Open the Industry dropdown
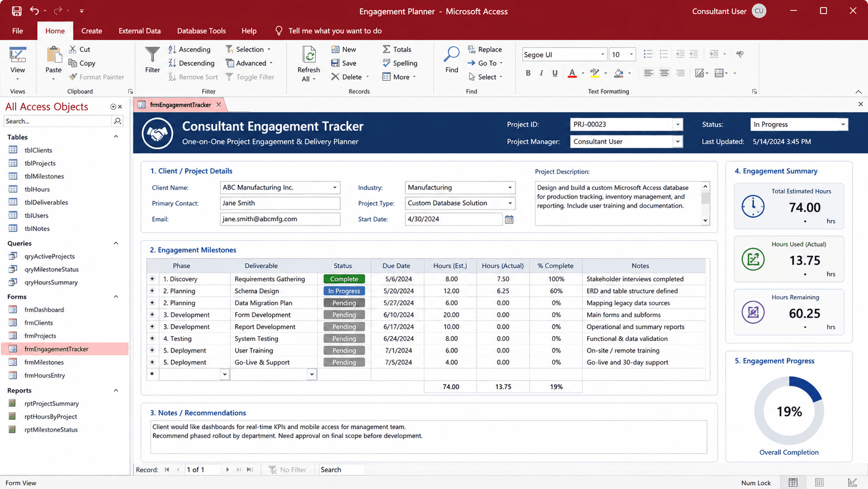 [x=510, y=188]
